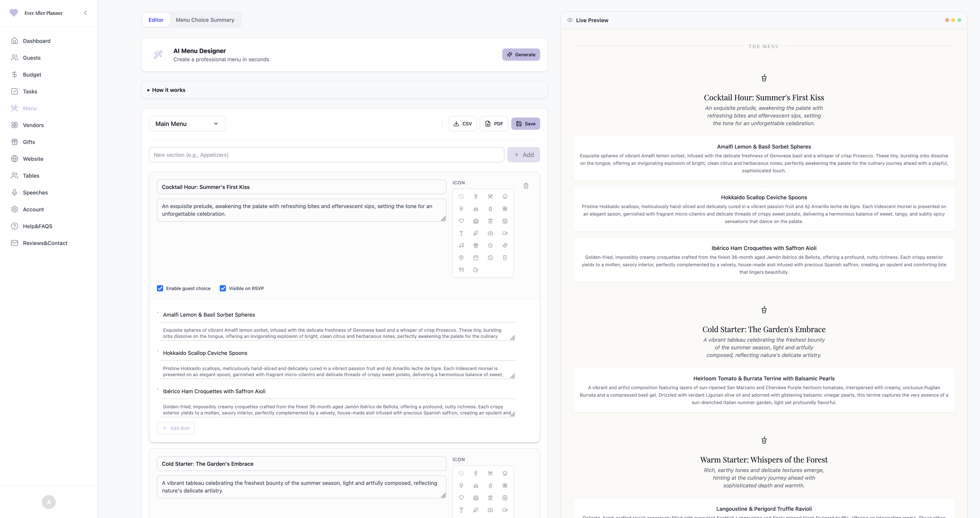Expand the How it works section

click(x=168, y=90)
